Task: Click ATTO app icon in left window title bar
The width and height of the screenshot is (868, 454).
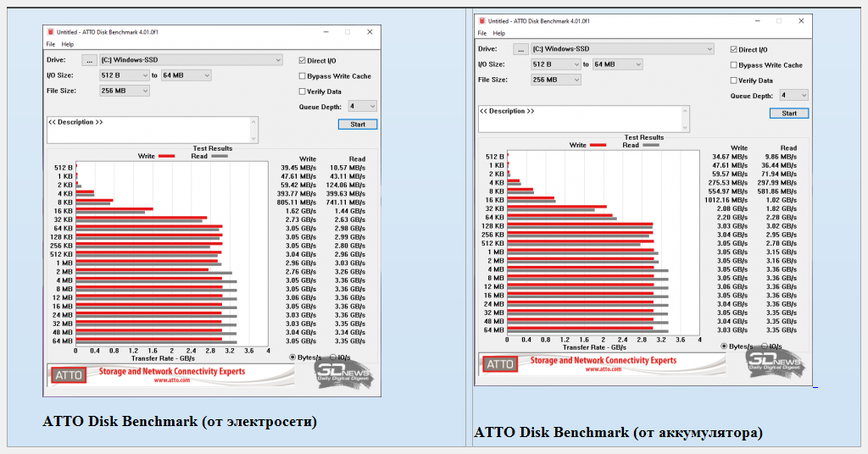Action: [x=51, y=32]
